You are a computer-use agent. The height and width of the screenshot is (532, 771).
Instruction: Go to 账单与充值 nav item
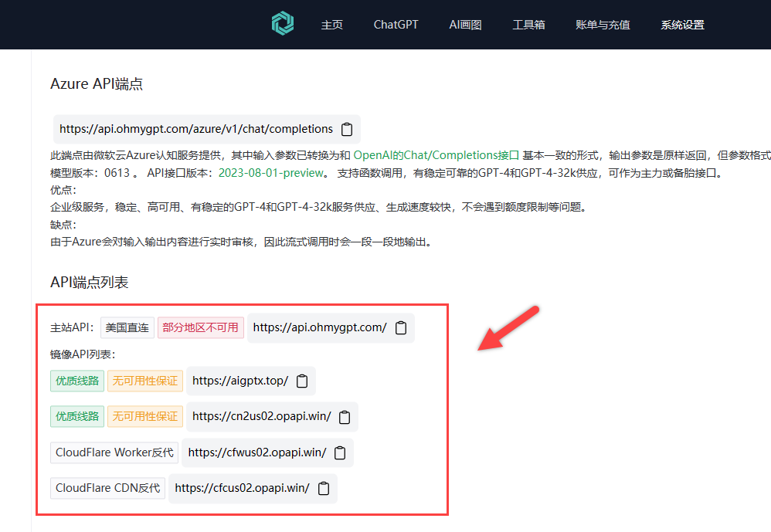point(603,25)
